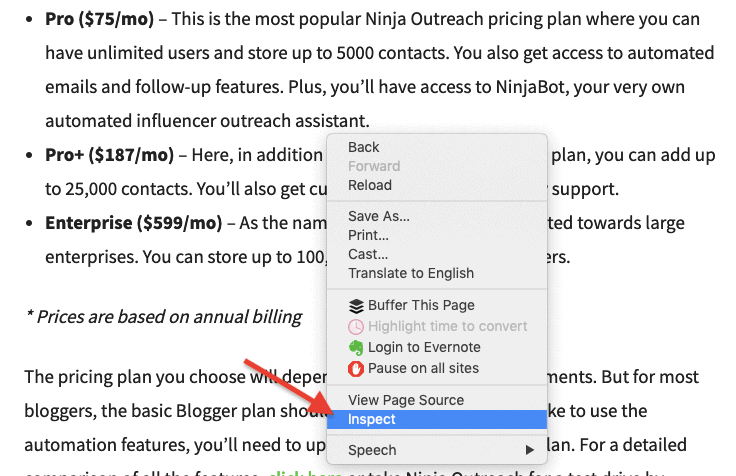Choose Inspect from the context menu

(372, 420)
